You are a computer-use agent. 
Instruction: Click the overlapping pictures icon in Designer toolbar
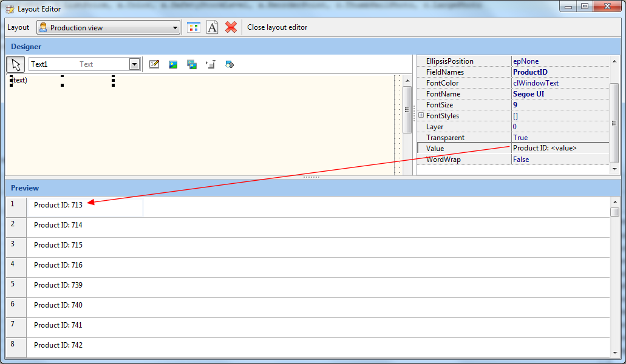coord(192,64)
